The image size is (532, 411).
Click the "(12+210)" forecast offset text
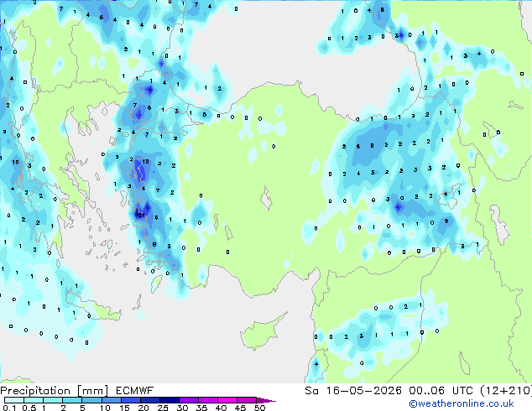[506, 391]
